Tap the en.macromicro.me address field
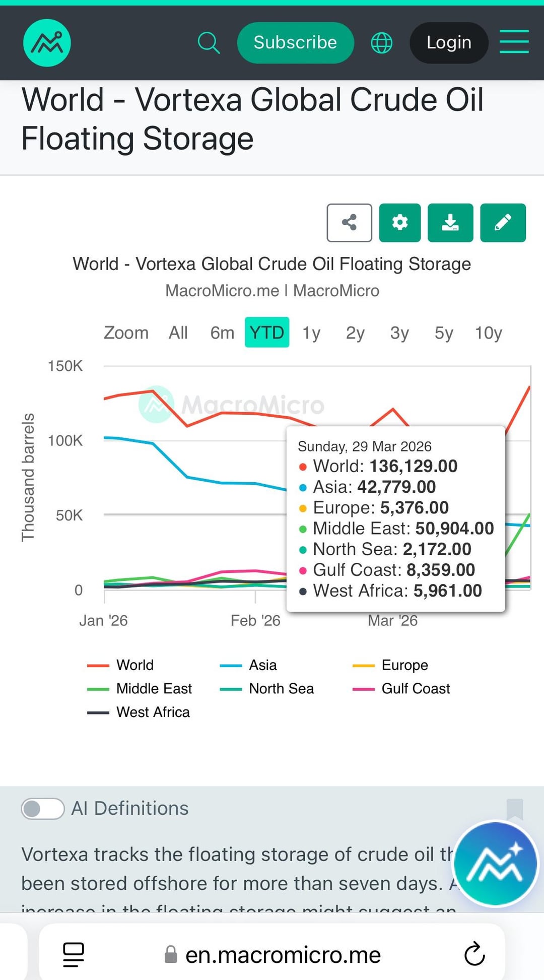 (282, 955)
